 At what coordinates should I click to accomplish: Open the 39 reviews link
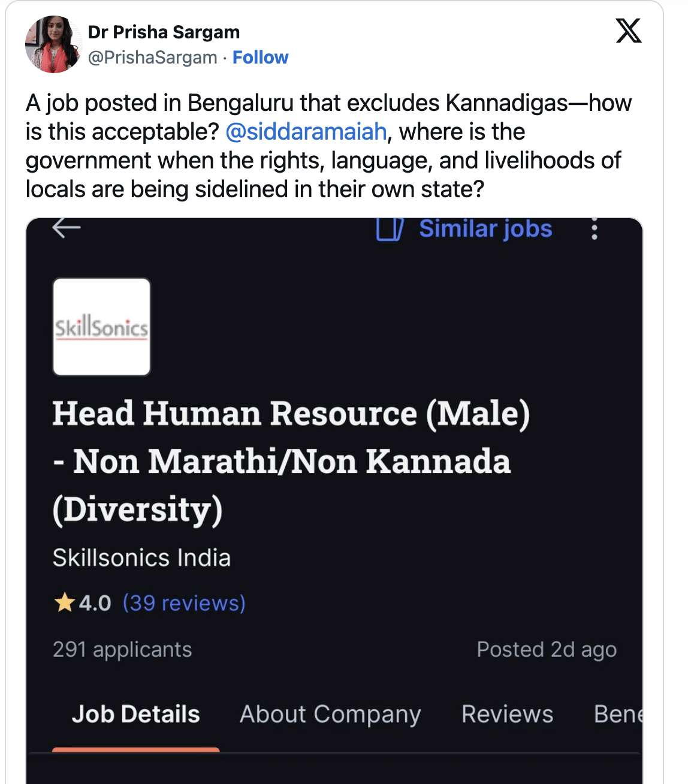tap(184, 603)
